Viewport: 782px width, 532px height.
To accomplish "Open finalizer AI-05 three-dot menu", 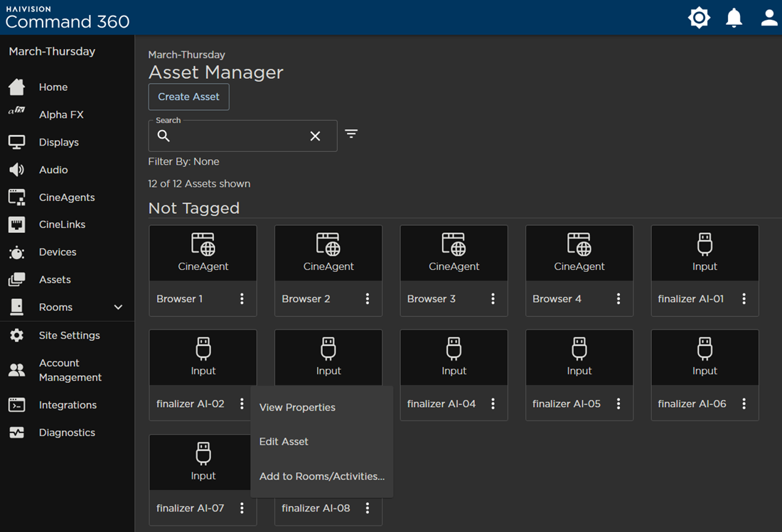I will 618,403.
